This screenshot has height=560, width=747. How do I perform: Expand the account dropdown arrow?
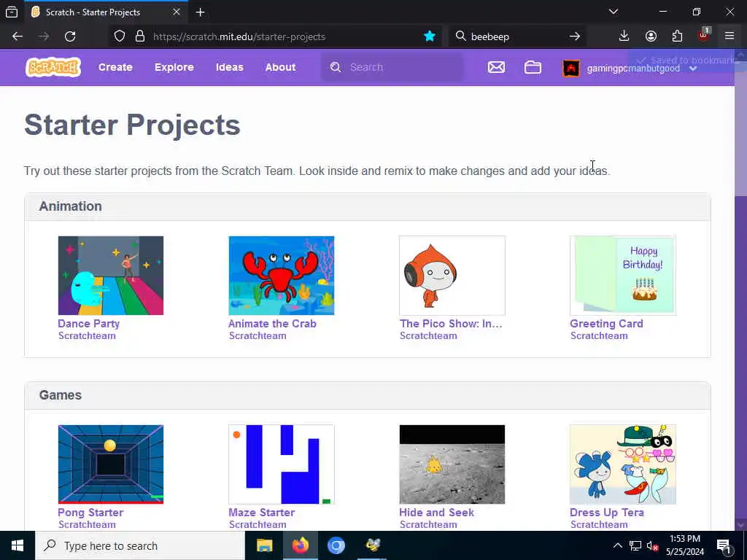click(693, 69)
